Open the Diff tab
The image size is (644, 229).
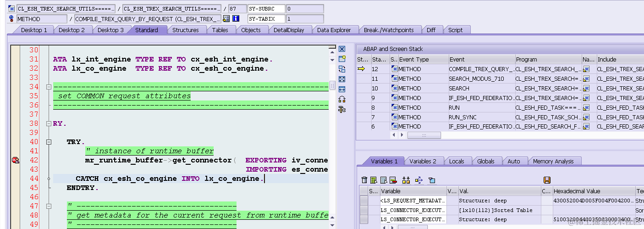click(x=431, y=30)
